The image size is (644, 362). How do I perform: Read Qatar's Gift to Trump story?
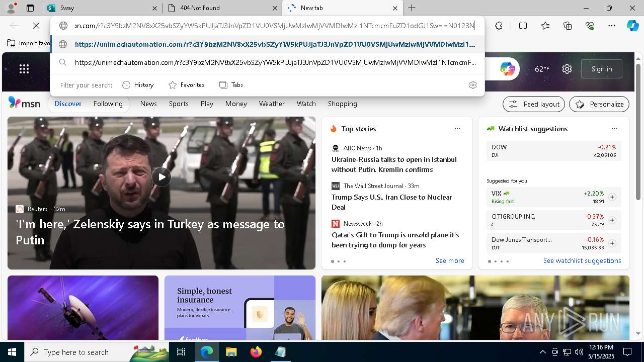395,240
